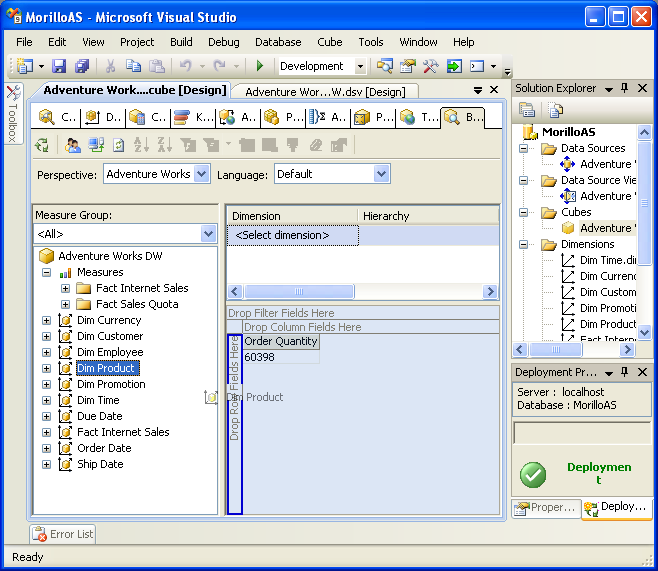Collapse Data Sources in Solution Explorer
The height and width of the screenshot is (571, 658).
point(523,148)
